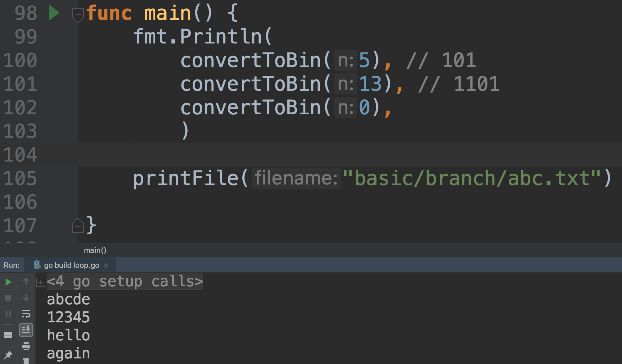Close the go build loop.go tab

106,266
